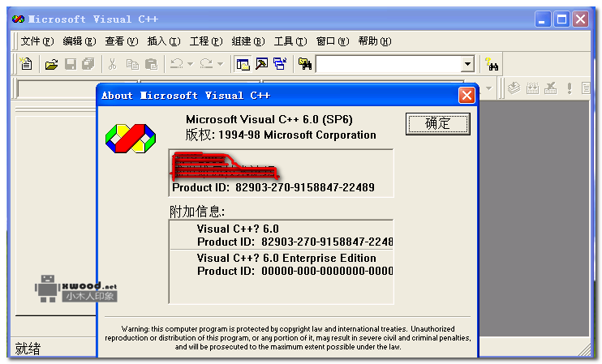Click the Workspace window toolbar icon
This screenshot has width=602, height=364.
243,64
